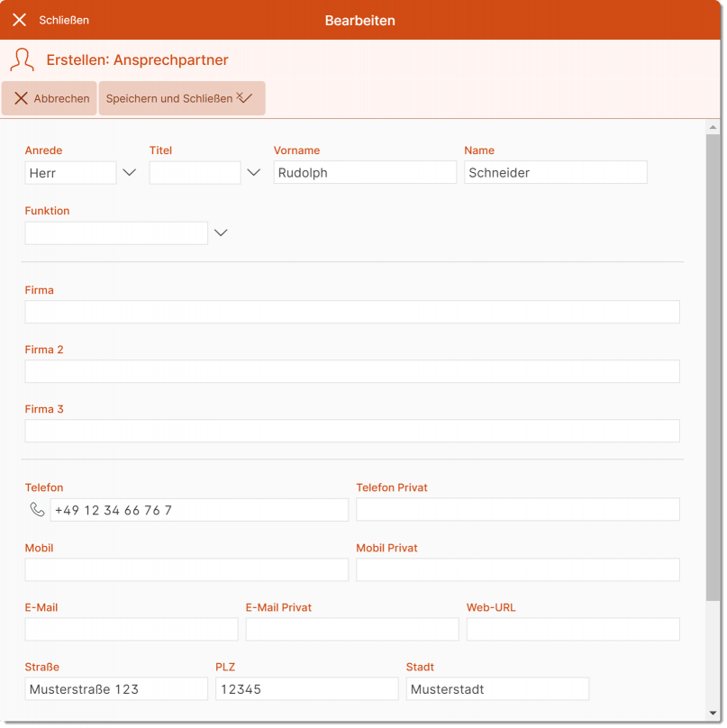
Task: Select the Name field with Schneider
Action: [x=555, y=173]
